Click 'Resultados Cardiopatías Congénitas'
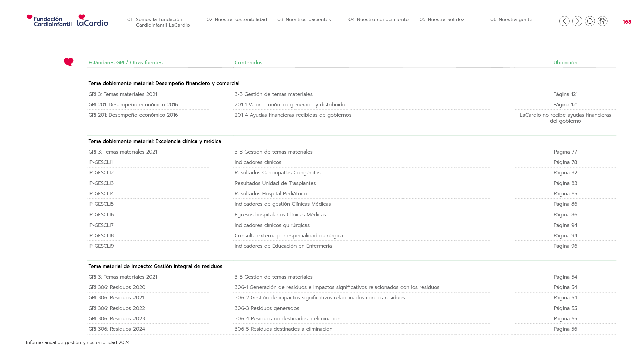Viewport: 644px width, 362px height. coord(277,173)
